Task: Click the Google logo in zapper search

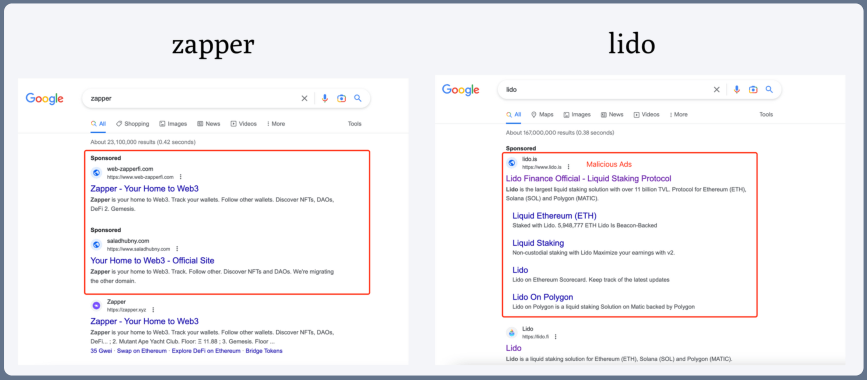Action: (45, 98)
